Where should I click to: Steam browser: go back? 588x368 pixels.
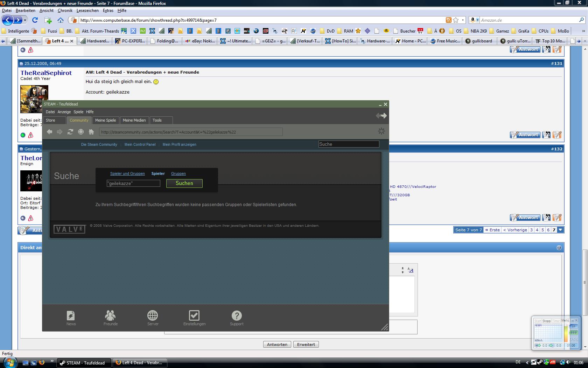pos(49,132)
